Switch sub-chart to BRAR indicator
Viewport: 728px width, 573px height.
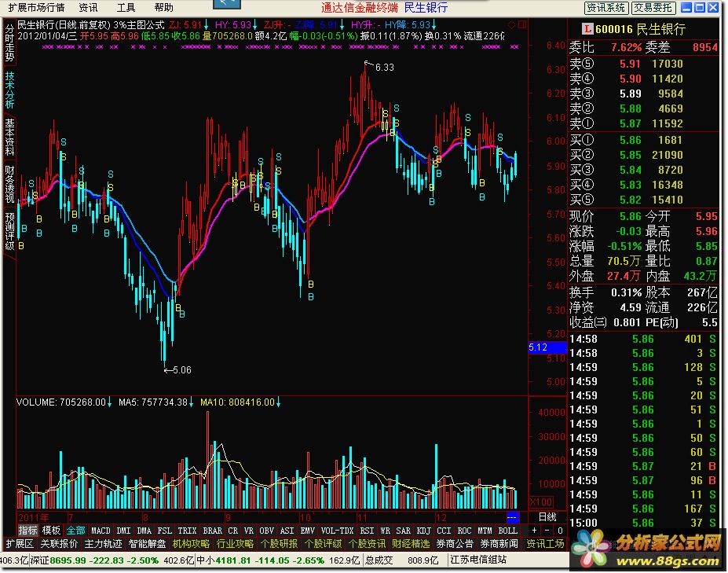(212, 531)
